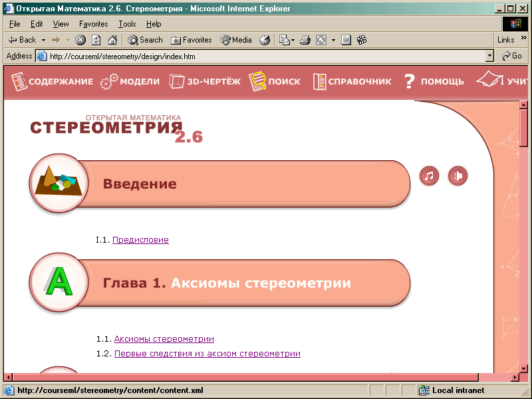This screenshot has width=532, height=399.
Task: Open the СОДЕРЖАНИЕ contents section
Action: tap(52, 81)
